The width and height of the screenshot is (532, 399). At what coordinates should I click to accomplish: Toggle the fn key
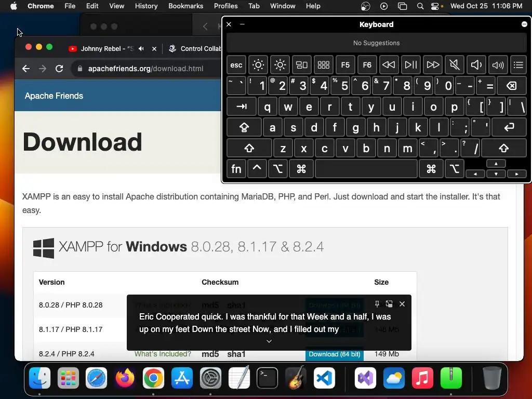236,169
